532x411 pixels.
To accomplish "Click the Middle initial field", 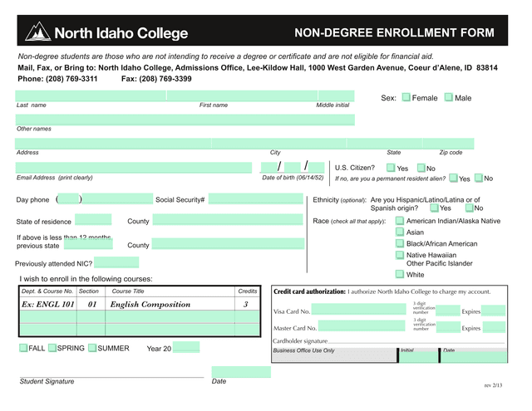I will (x=336, y=95).
